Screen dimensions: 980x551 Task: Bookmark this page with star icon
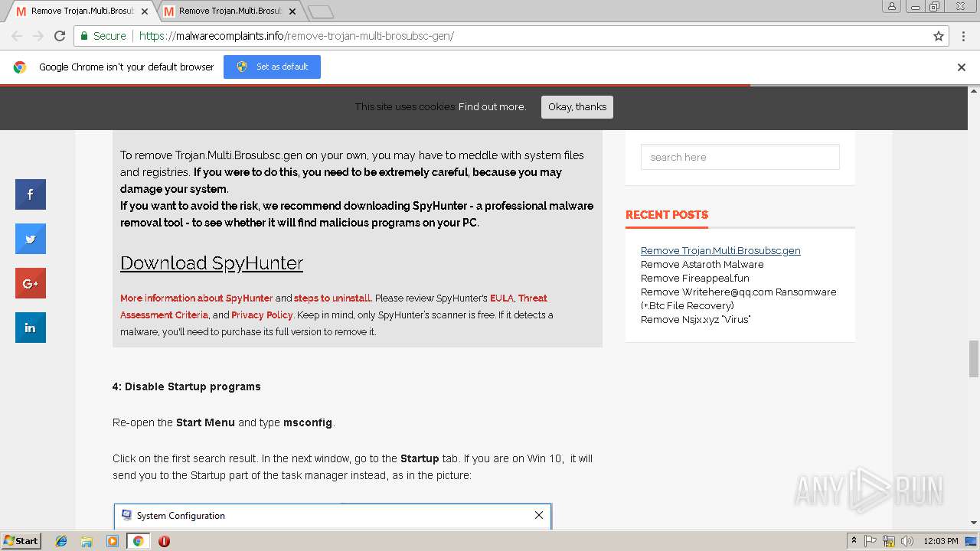(939, 36)
